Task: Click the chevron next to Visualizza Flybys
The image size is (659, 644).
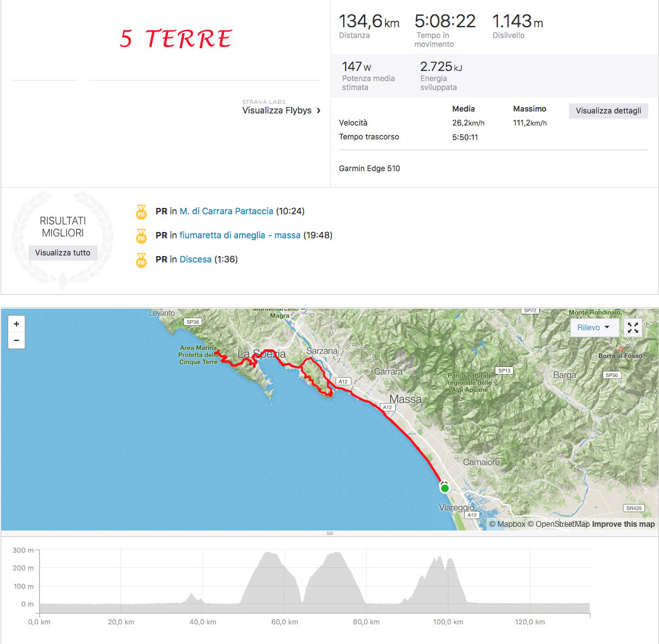Action: pyautogui.click(x=318, y=110)
